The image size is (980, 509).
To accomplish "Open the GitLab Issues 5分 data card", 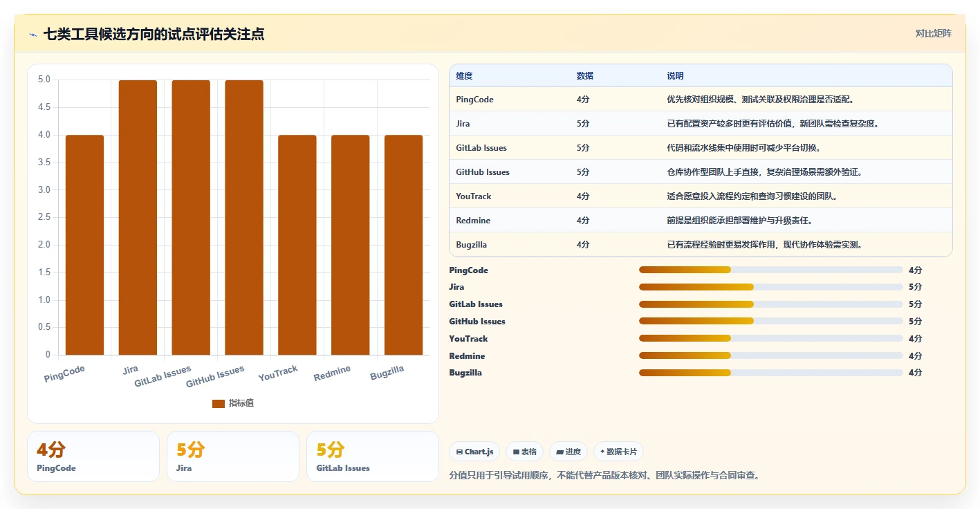I will point(373,456).
